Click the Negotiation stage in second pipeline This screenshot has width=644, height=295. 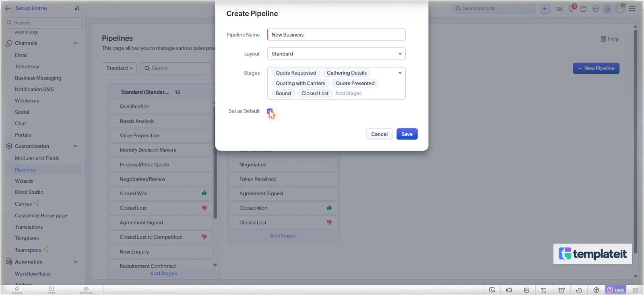pyautogui.click(x=283, y=165)
